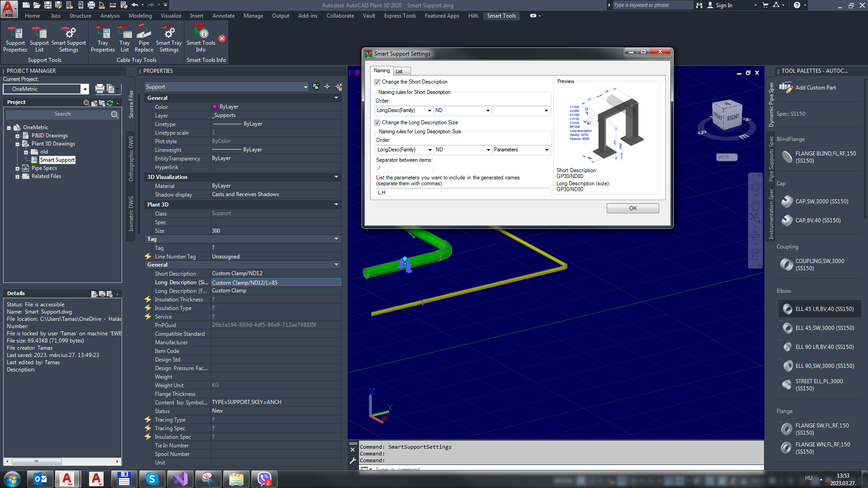Click the parameters list input field
Image resolution: width=868 pixels, height=488 pixels.
tap(463, 192)
